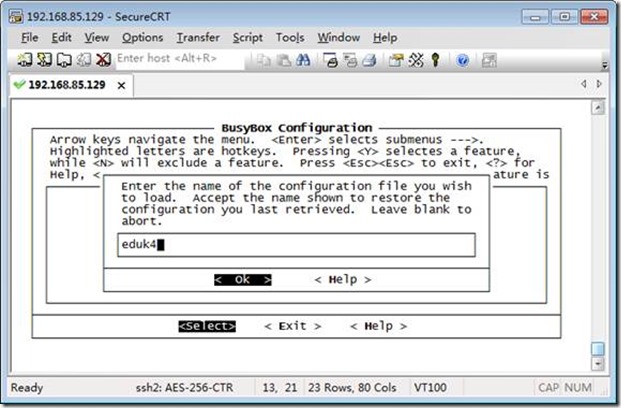Click the Find binoculars icon
The width and height of the screenshot is (621, 408).
(x=303, y=60)
